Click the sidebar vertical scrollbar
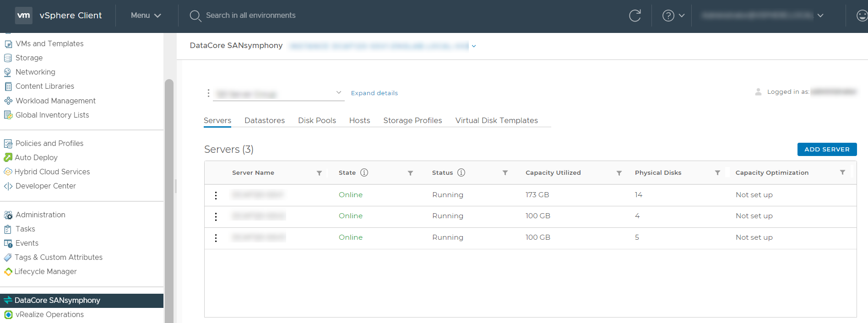Screen dimensions: 868x323 pyautogui.click(x=169, y=201)
